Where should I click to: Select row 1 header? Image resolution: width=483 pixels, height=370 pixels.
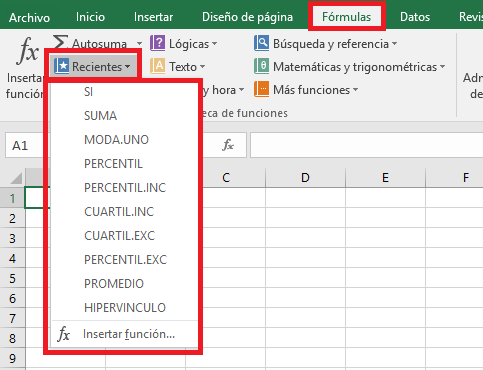click(x=12, y=198)
